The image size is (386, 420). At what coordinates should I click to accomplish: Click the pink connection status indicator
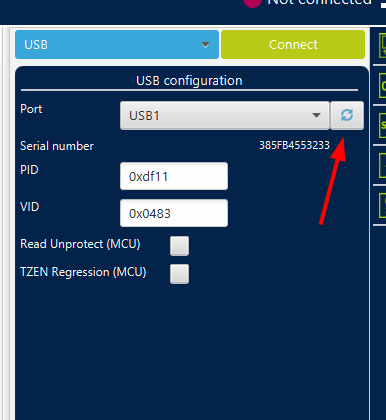pos(252,3)
